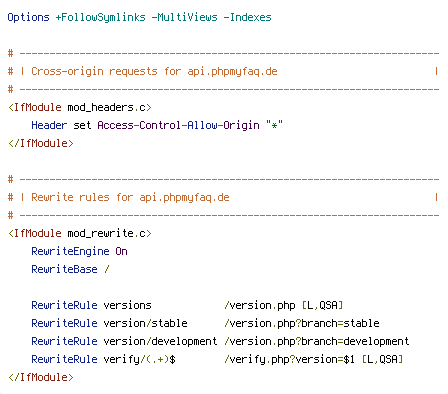Click the "version/development" rewrite pattern
This screenshot has height=394, width=448.
pos(160,341)
